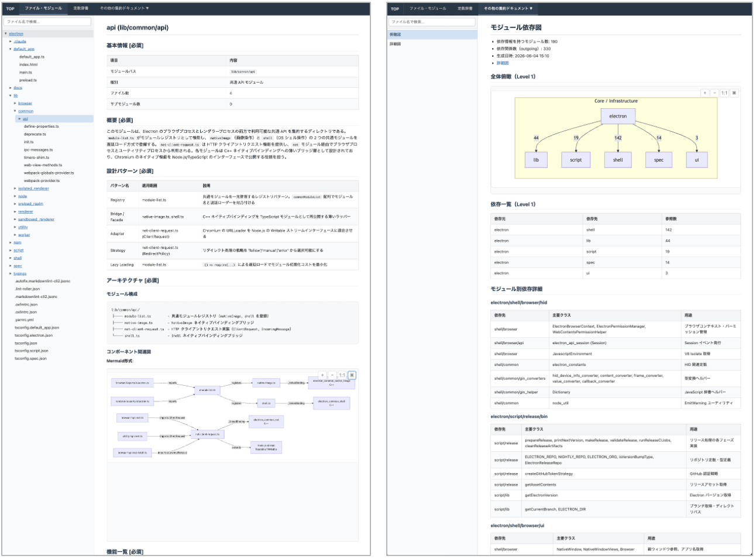
Task: Open fullscreen view of left window's Mermaid diagram
Action: (352, 375)
